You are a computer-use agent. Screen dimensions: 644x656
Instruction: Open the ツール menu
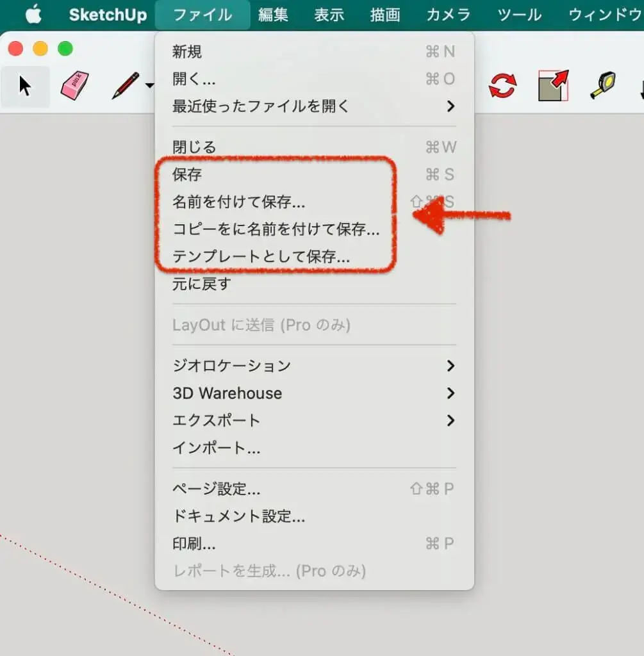coord(519,15)
